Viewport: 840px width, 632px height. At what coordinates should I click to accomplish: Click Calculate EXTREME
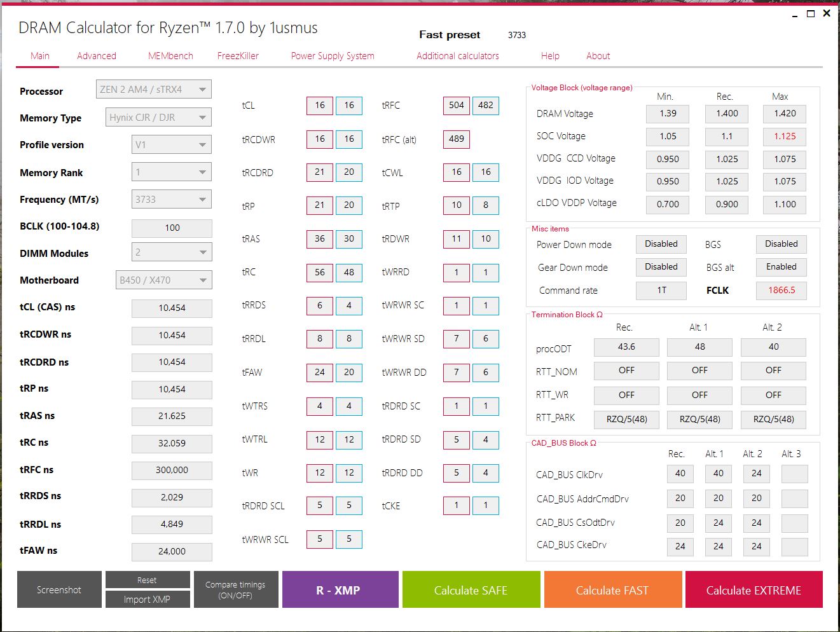coord(754,589)
